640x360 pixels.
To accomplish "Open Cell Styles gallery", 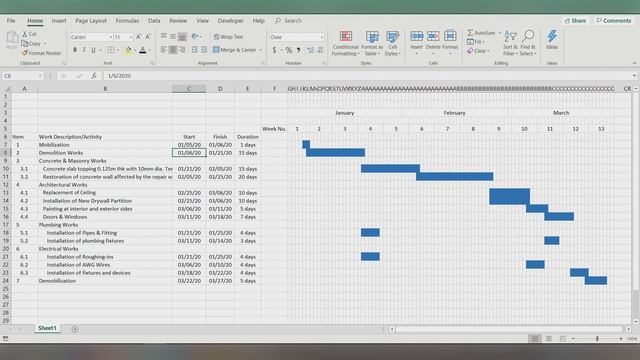I will 392,43.
